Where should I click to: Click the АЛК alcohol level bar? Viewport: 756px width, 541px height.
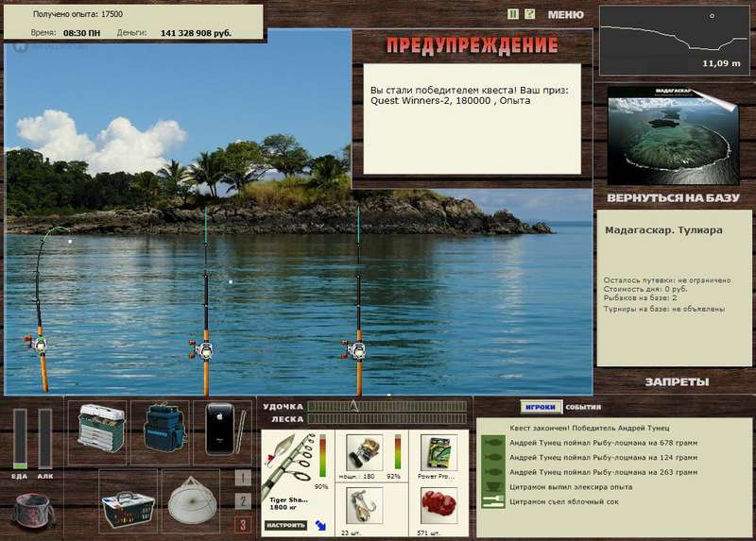pyautogui.click(x=44, y=439)
